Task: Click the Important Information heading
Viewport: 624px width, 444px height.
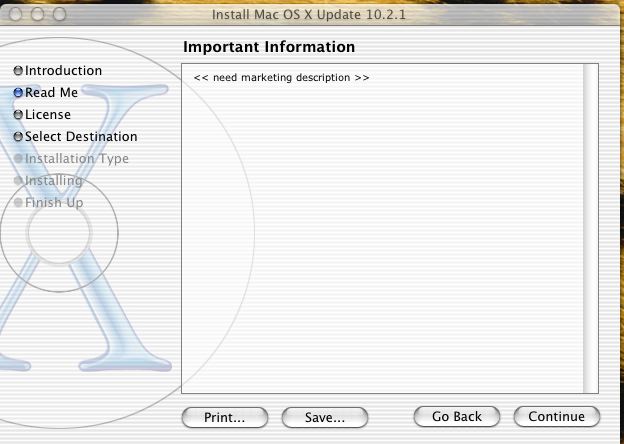Action: 269,47
